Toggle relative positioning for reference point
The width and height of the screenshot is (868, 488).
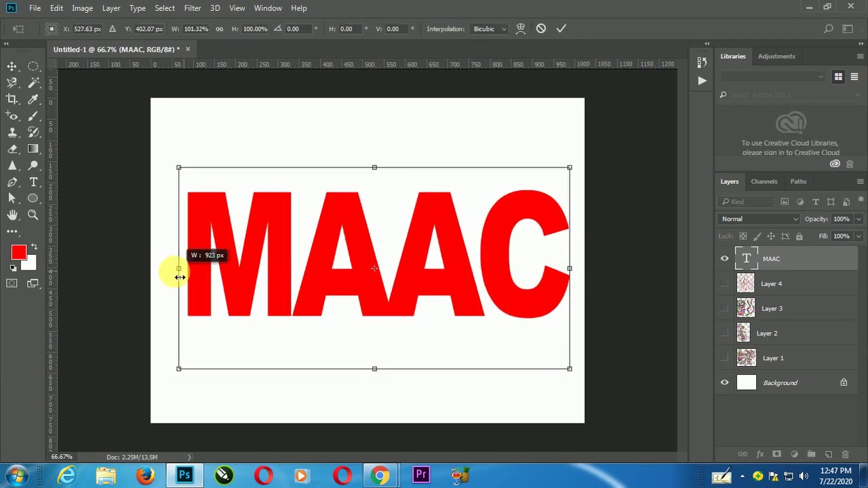(113, 29)
